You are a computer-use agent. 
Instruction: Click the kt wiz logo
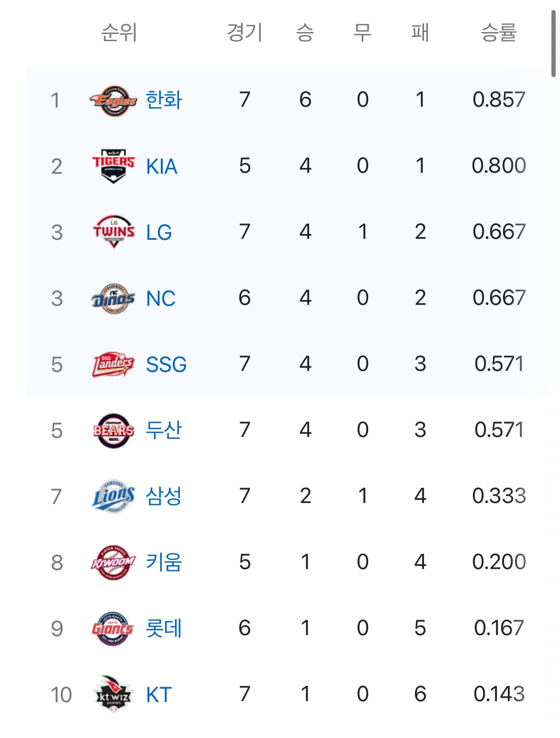(x=113, y=694)
